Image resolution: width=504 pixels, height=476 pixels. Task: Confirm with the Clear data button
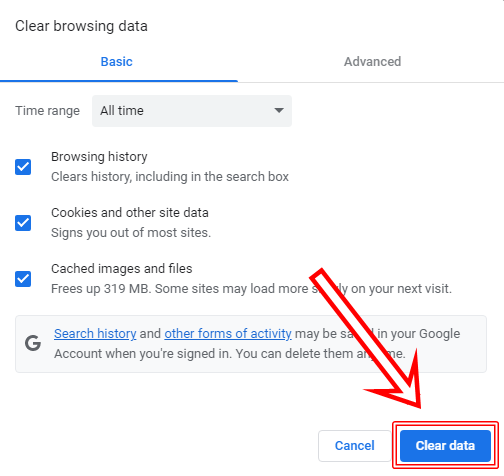tap(445, 446)
